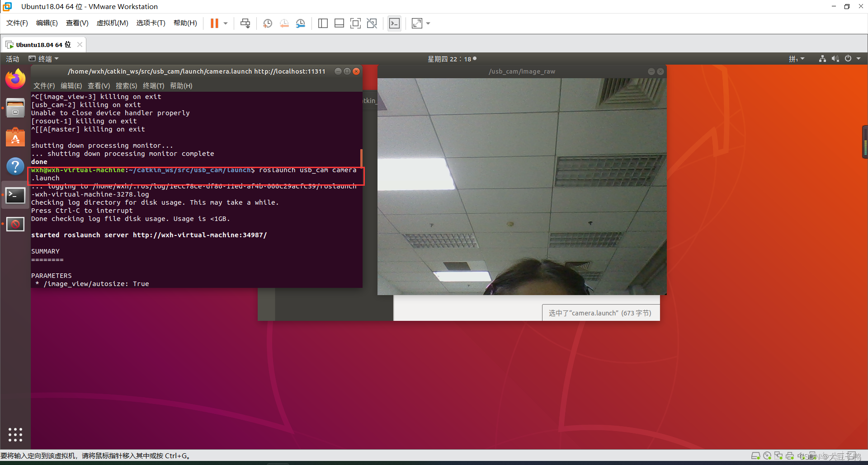
Task: Open Ubuntu Software from the dock
Action: (x=15, y=137)
